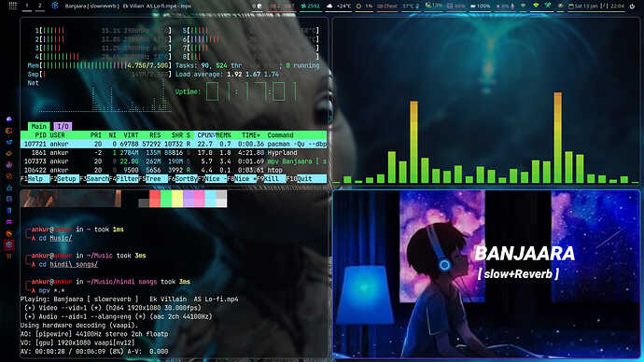Click the 'Playing: Banjaara' output line
644x362 pixels.
tap(130, 299)
